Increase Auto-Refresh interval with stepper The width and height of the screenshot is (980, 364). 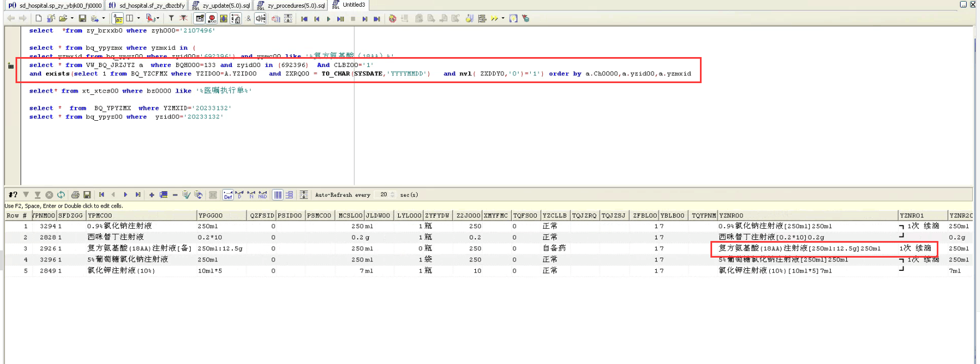pos(393,193)
